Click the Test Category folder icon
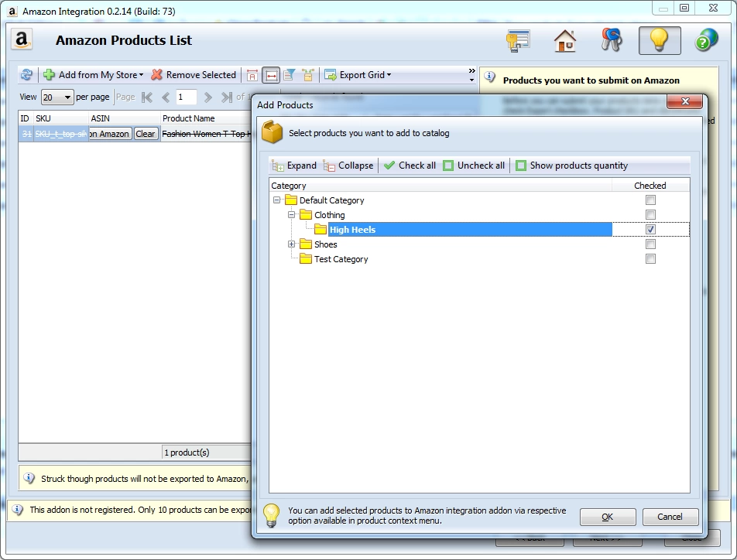This screenshot has height=560, width=737. [306, 259]
